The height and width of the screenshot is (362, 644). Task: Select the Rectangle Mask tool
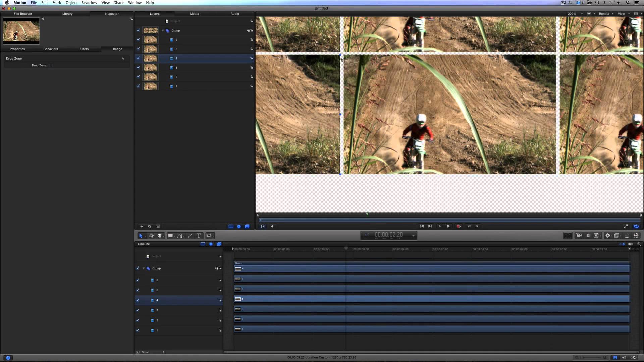[x=209, y=236]
